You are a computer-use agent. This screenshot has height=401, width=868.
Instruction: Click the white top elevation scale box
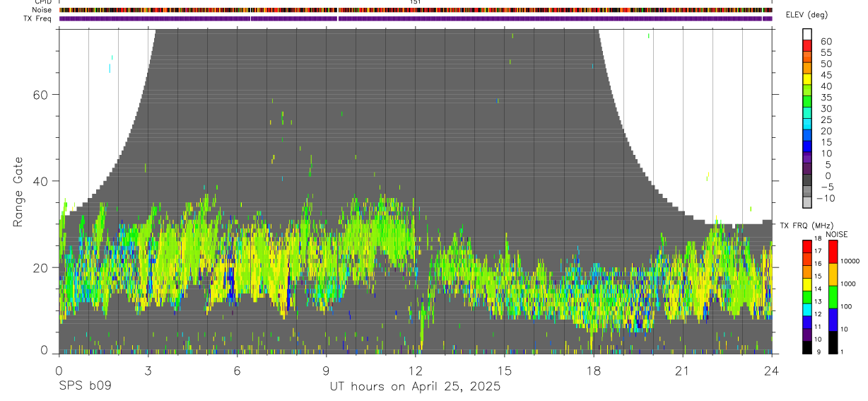(x=807, y=35)
